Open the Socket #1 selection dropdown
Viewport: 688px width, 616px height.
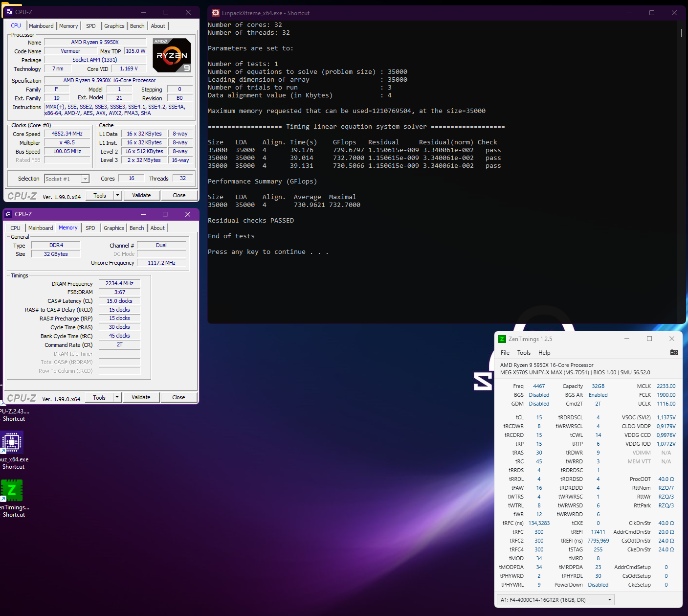67,179
